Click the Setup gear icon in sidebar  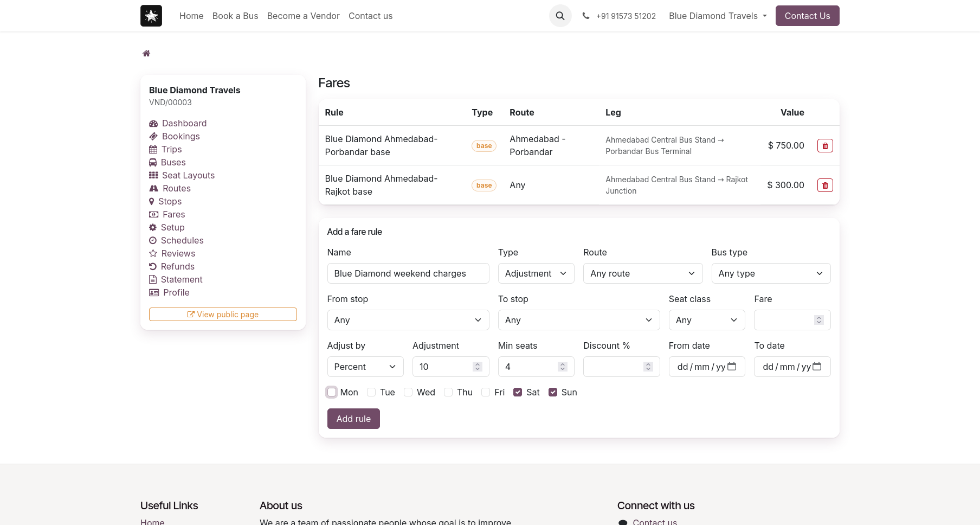point(153,227)
